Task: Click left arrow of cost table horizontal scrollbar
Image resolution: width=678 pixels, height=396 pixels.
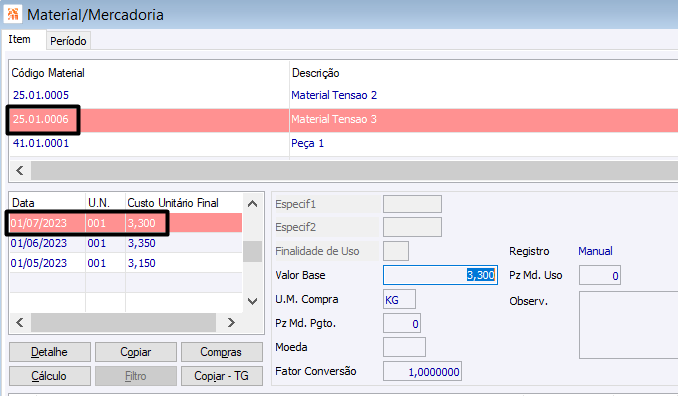Action: 20,322
